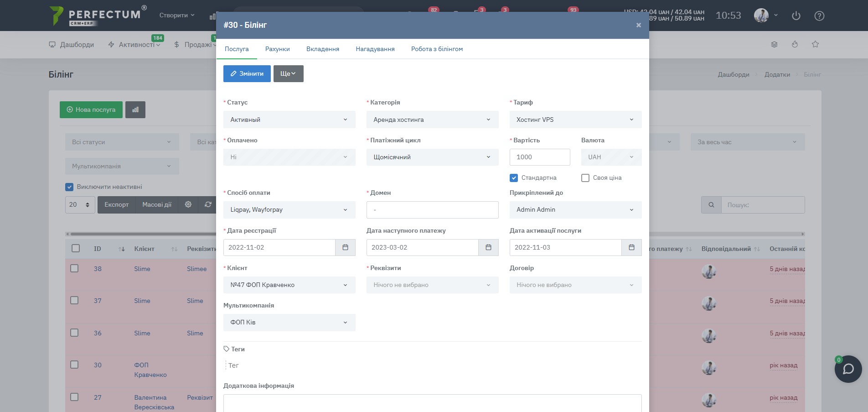Click the Вартість input field
Viewport: 868px width, 412px height.
click(540, 157)
